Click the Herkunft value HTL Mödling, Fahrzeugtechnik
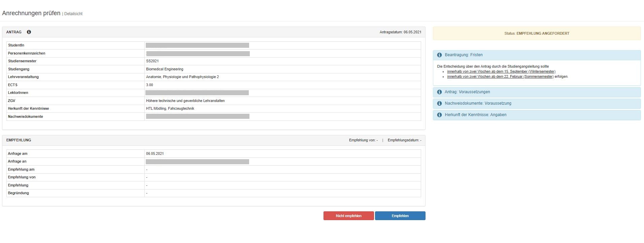 [x=170, y=109]
